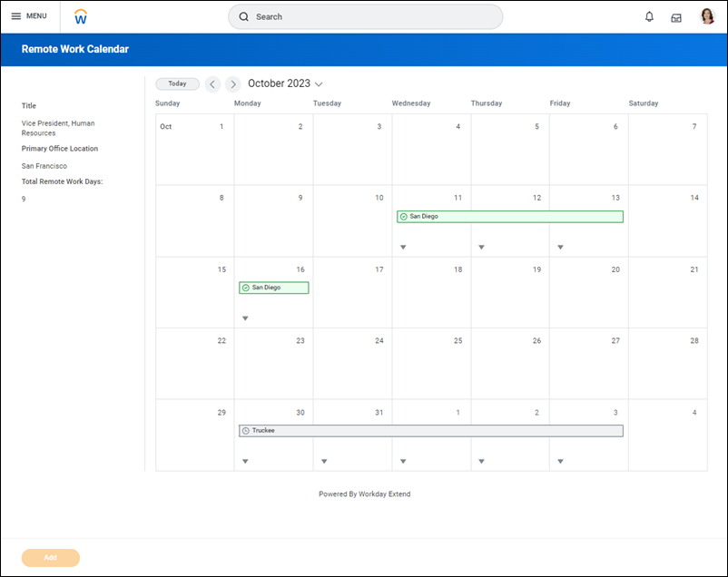The height and width of the screenshot is (577, 728).
Task: Click approved checkmark icon on October 16 event
Action: coord(246,288)
